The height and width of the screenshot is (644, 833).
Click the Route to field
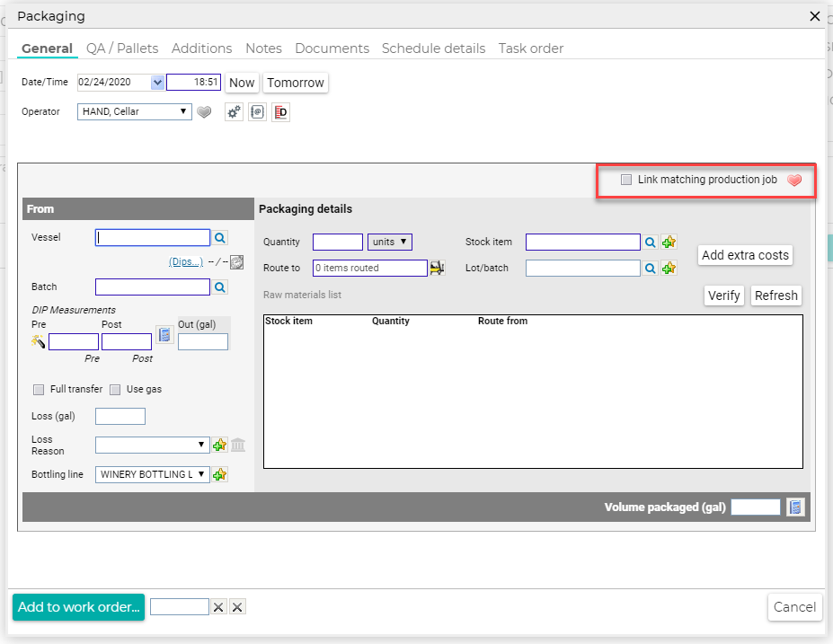[x=369, y=269]
